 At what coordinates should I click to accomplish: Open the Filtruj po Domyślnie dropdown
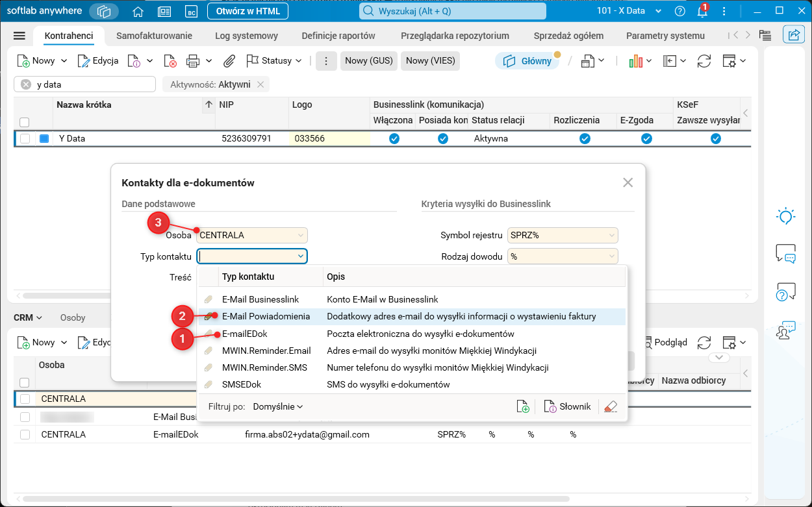pyautogui.click(x=278, y=406)
